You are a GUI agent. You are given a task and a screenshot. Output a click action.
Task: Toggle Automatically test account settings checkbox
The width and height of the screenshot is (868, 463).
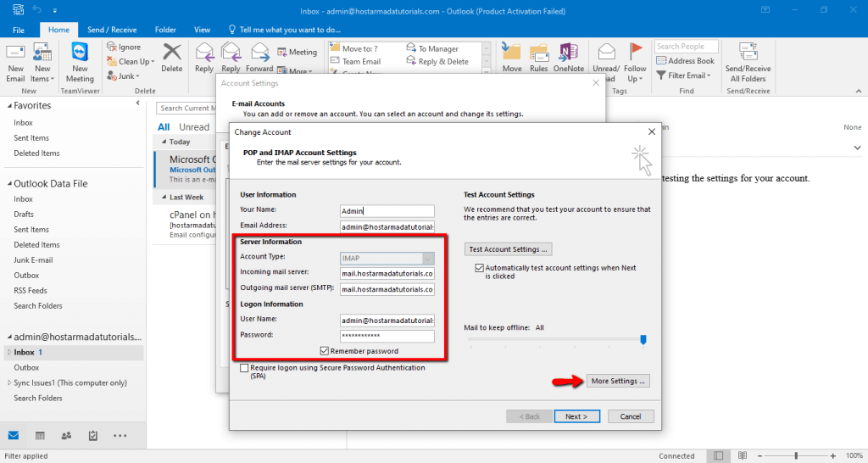480,268
